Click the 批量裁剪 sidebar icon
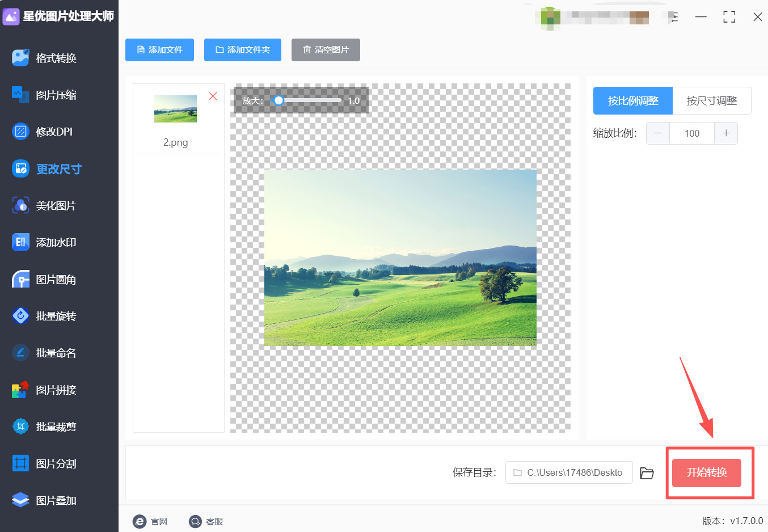This screenshot has height=532, width=768. pyautogui.click(x=20, y=427)
